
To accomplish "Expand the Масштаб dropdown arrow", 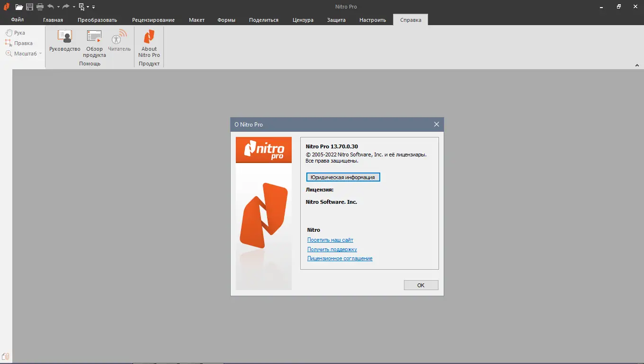I will coord(41,54).
